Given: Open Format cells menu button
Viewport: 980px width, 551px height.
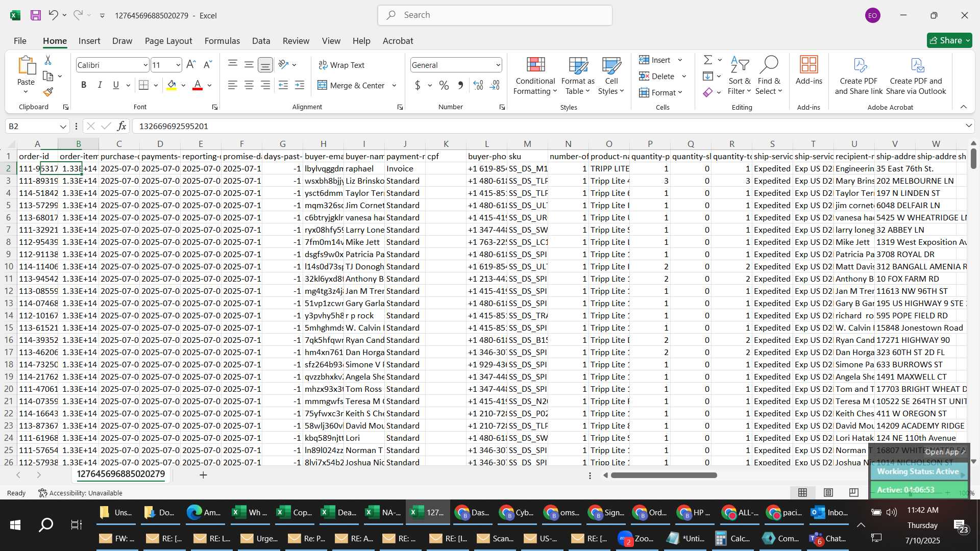Looking at the screenshot, I should point(660,92).
